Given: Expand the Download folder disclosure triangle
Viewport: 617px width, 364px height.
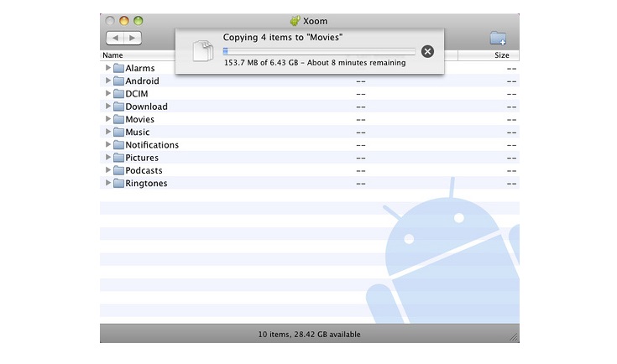Looking at the screenshot, I should click(x=108, y=107).
